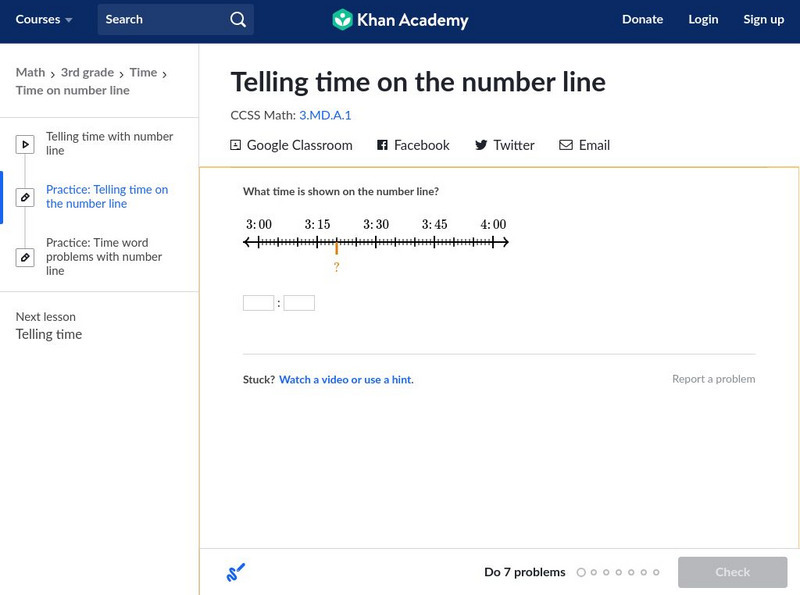Click the search magnifier icon
The height and width of the screenshot is (595, 800).
(237, 20)
